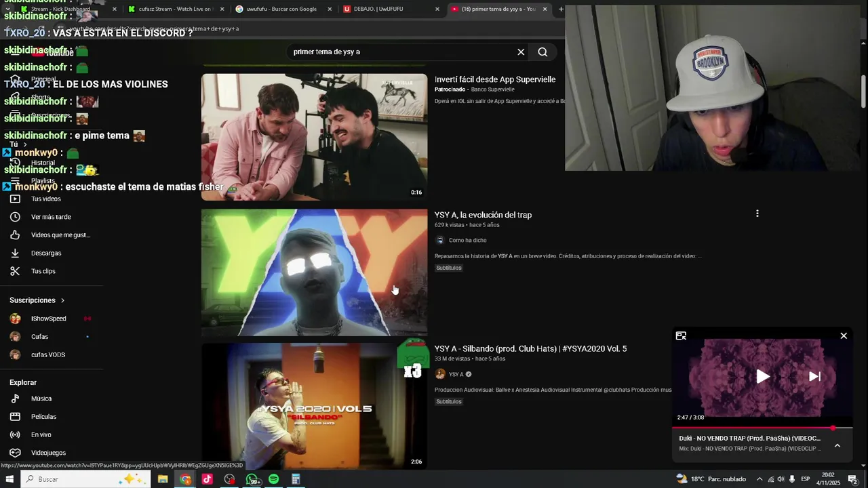868x488 pixels.
Task: Open YSY A - Silbando video title
Action: 530,348
